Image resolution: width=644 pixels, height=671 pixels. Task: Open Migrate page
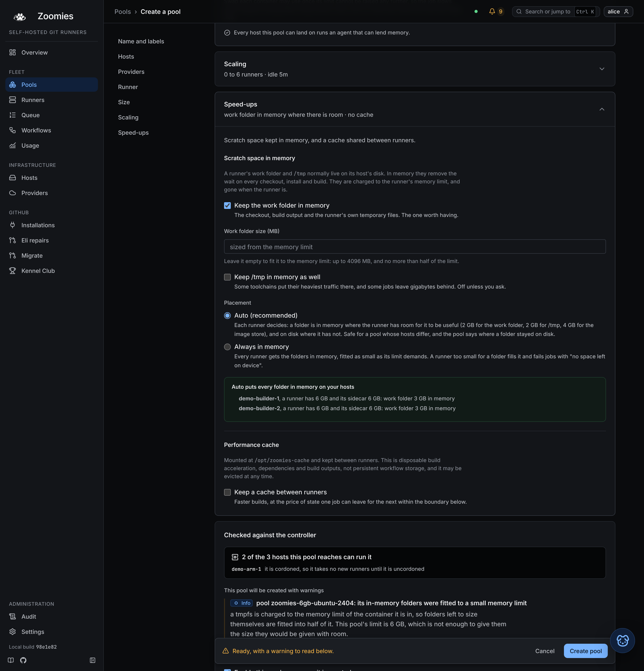coord(52,256)
